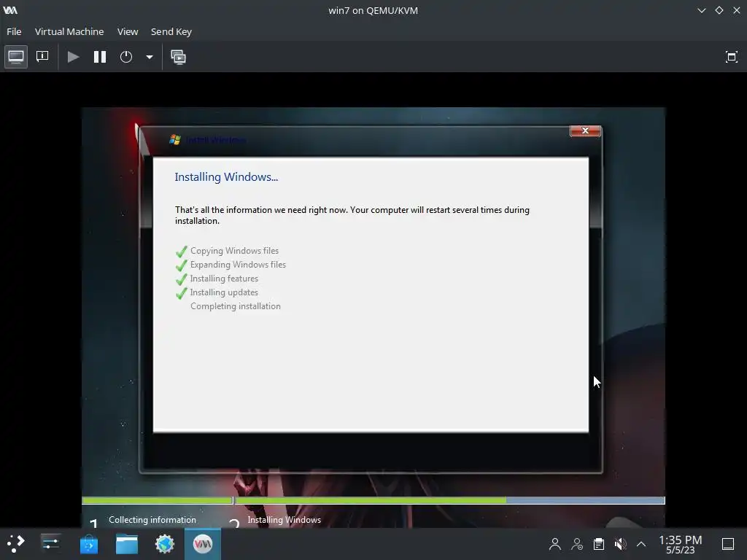The height and width of the screenshot is (560, 747).
Task: Pause the virtual machine
Action: click(99, 57)
